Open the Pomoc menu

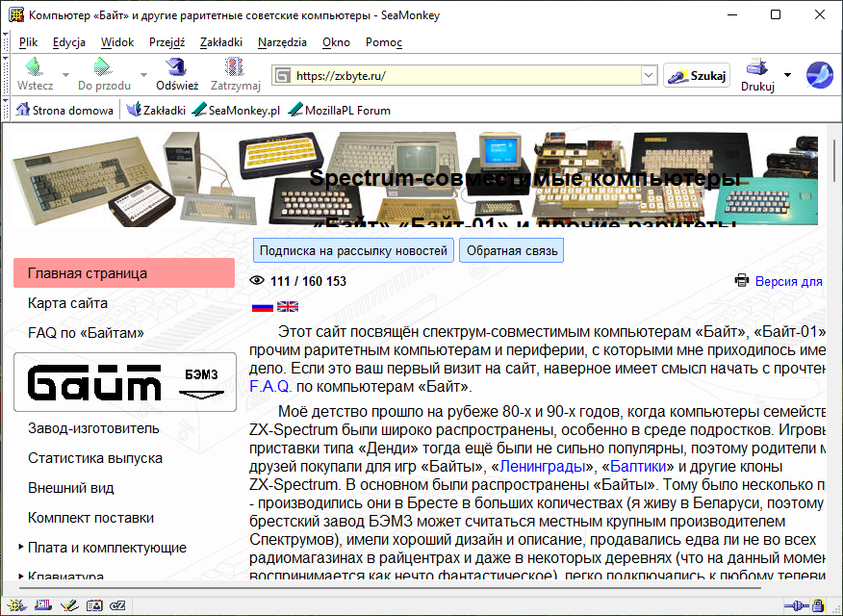[x=384, y=42]
